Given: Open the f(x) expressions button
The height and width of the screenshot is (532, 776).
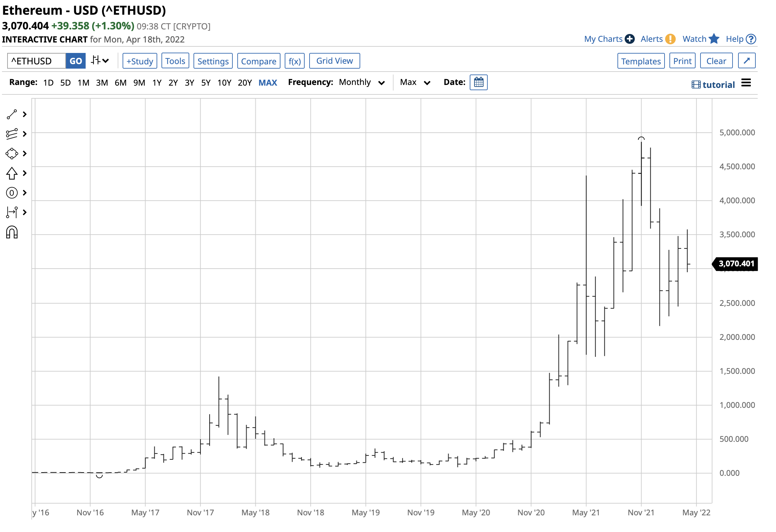Looking at the screenshot, I should click(x=295, y=61).
